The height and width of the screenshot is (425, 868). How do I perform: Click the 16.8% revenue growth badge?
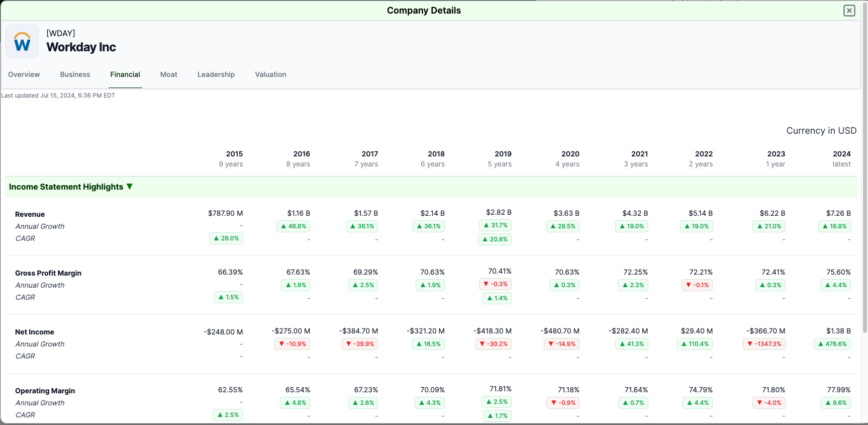pyautogui.click(x=835, y=226)
